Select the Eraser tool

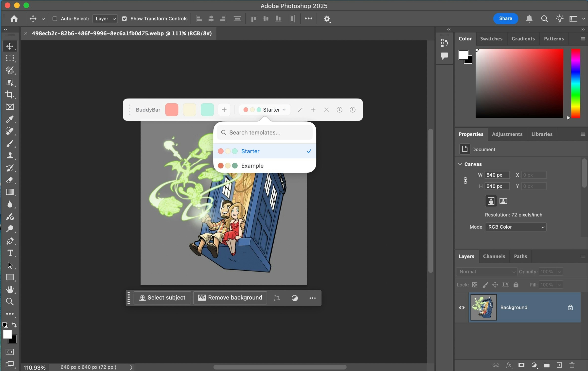tap(10, 180)
